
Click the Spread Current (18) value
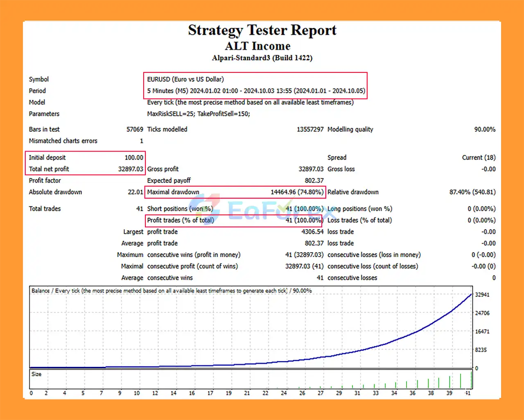479,158
